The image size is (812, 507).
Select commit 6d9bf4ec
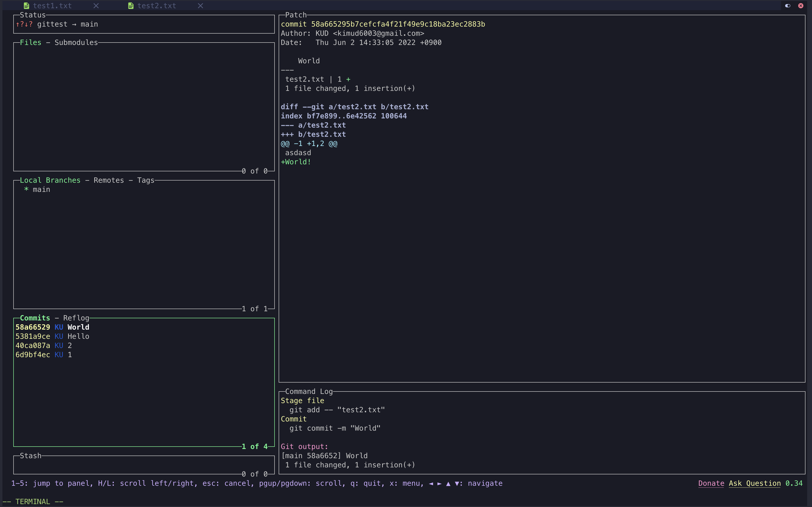coord(43,355)
